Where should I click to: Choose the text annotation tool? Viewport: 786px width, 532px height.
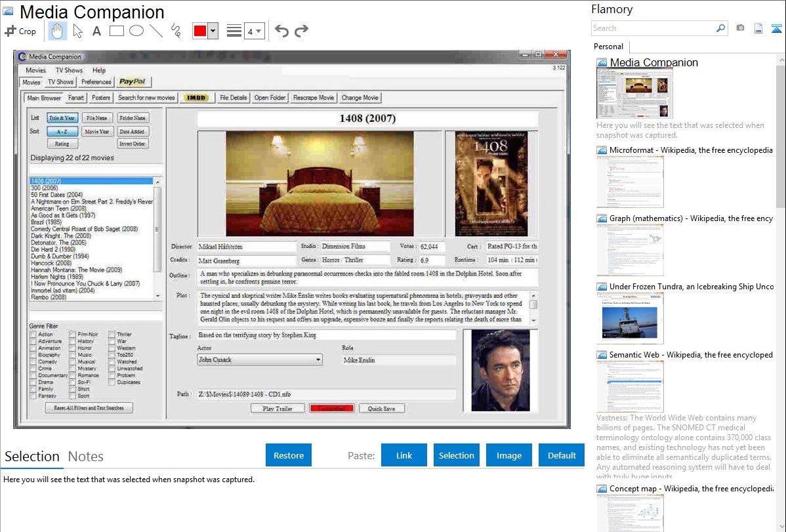coord(96,31)
